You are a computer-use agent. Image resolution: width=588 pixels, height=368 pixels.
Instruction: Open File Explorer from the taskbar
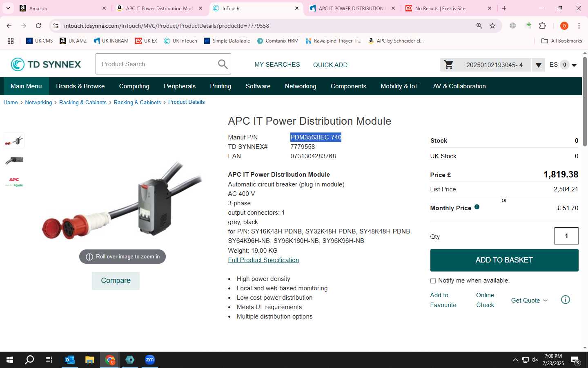click(90, 360)
